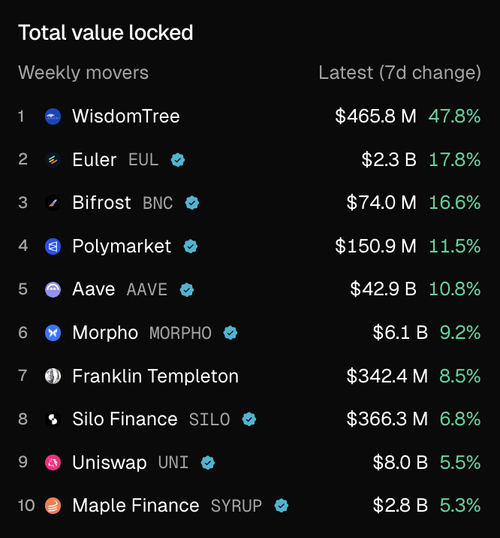Open the WisdomTree project name link
The width and height of the screenshot is (500, 538).
pyautogui.click(x=126, y=116)
